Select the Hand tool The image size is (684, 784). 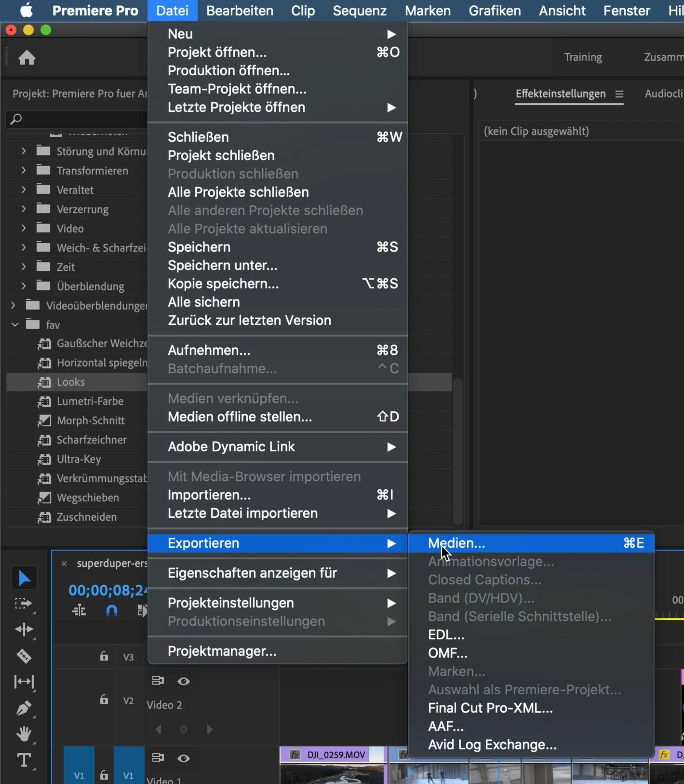tap(24, 734)
